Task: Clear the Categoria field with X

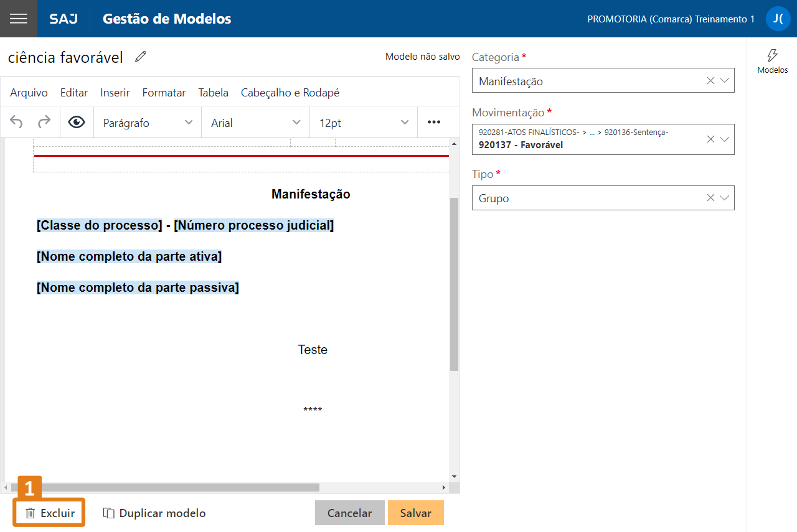Action: point(710,81)
